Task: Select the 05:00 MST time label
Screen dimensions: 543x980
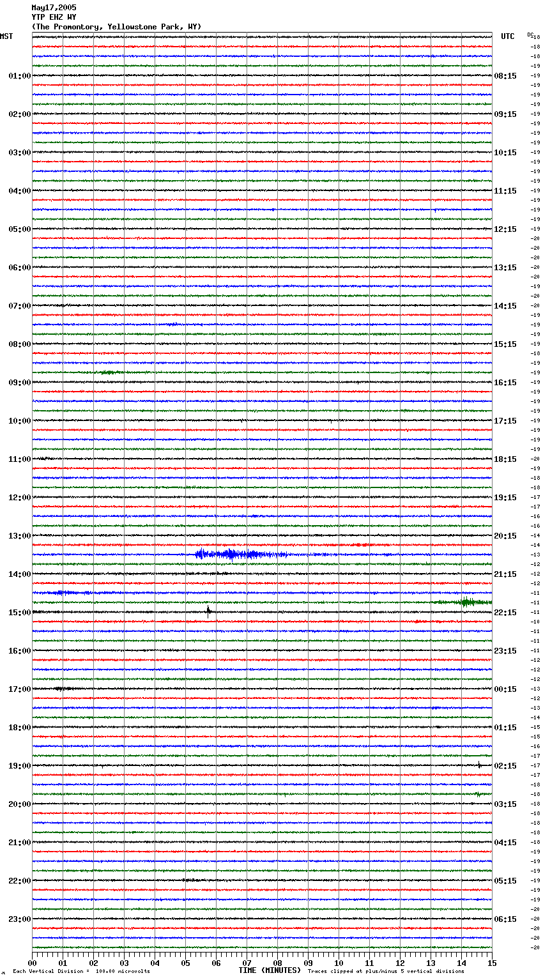Action: tap(20, 229)
